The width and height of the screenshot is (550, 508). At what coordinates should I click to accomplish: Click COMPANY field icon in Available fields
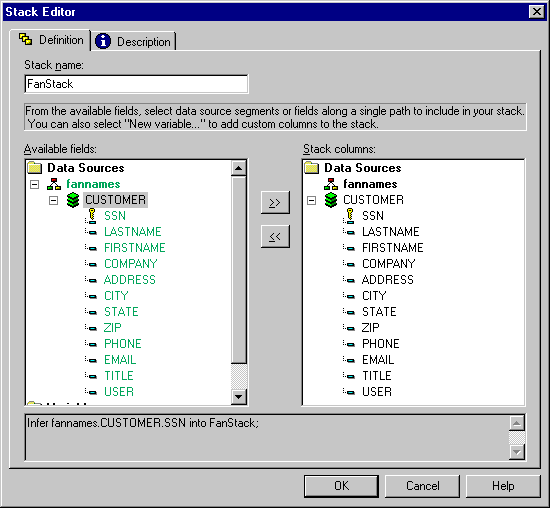coord(91,264)
